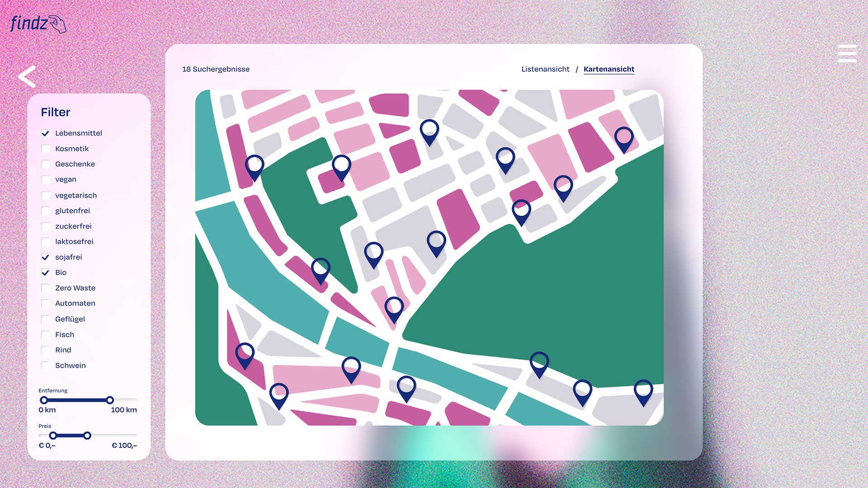Uncheck the Lebensmittel filter
Image resolution: width=868 pixels, height=488 pixels.
pyautogui.click(x=45, y=133)
